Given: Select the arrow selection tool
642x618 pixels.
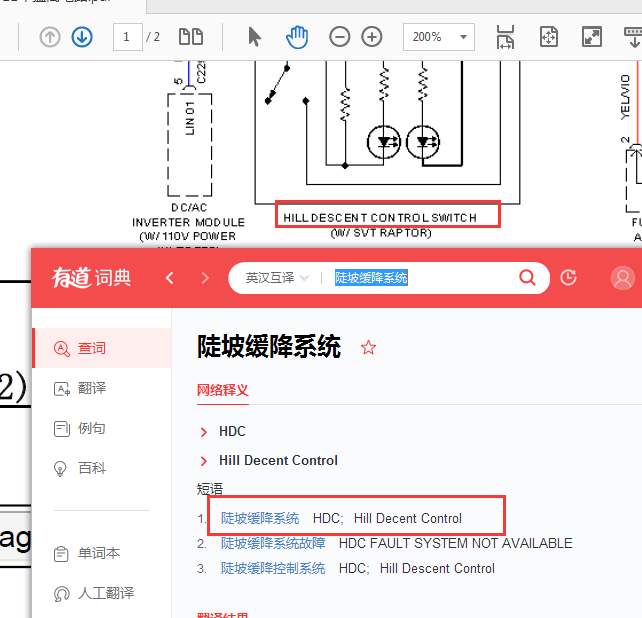Looking at the screenshot, I should point(254,37).
